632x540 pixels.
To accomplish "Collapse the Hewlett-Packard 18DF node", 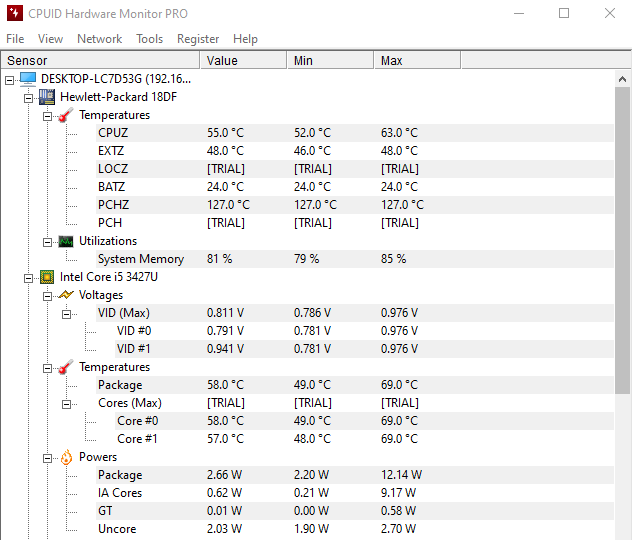I will tap(28, 98).
